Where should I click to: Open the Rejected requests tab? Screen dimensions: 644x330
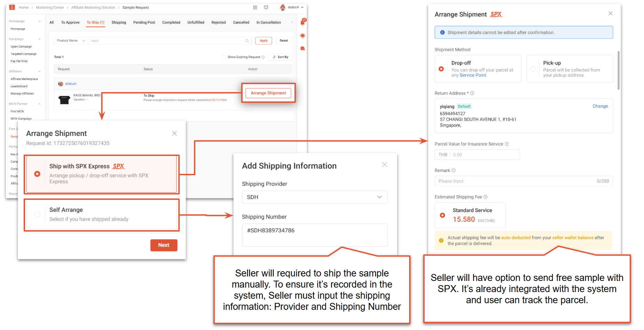pos(218,22)
